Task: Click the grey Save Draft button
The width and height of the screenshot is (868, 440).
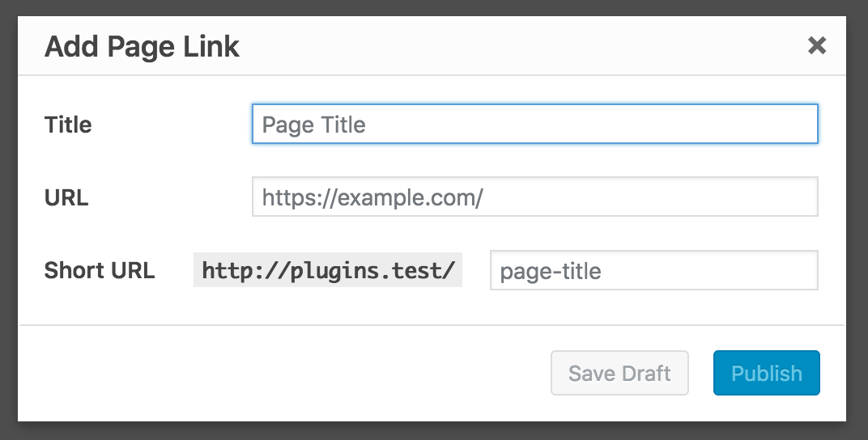Action: [x=619, y=373]
